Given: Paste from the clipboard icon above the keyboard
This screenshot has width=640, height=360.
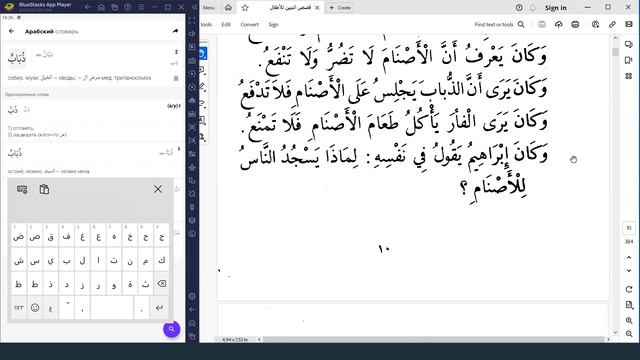Looking at the screenshot, I should coord(44,189).
